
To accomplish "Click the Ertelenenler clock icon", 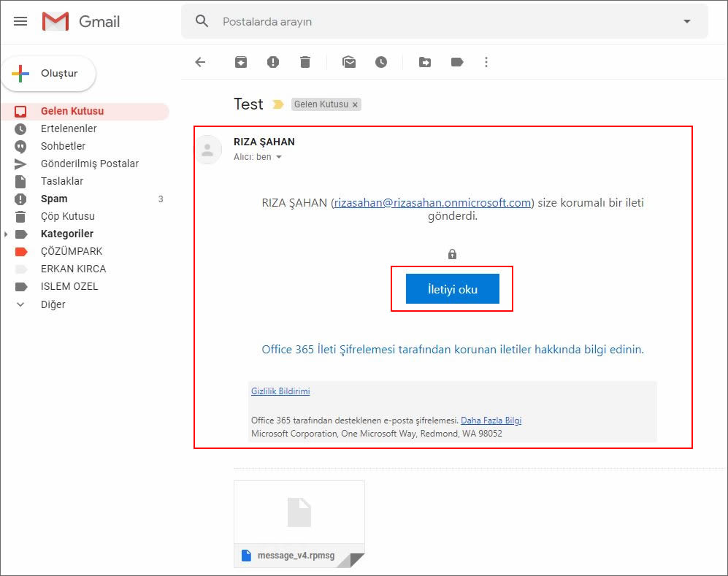I will (20, 129).
